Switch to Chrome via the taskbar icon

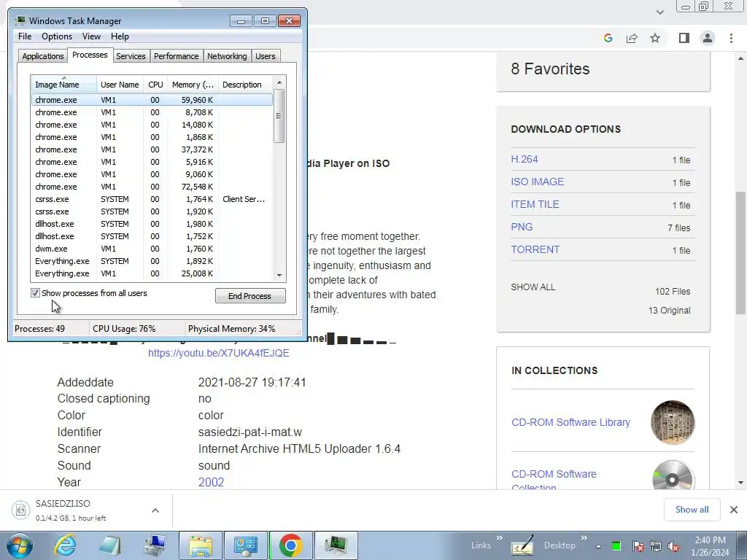click(291, 545)
